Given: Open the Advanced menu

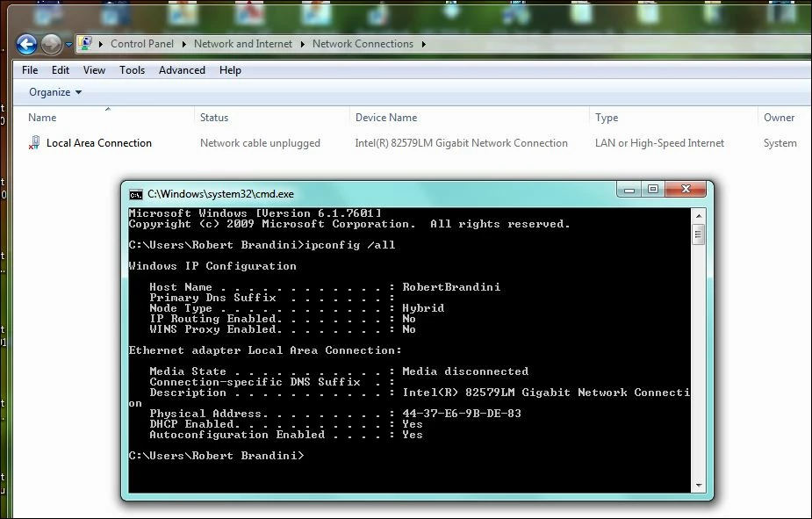Looking at the screenshot, I should tap(182, 70).
